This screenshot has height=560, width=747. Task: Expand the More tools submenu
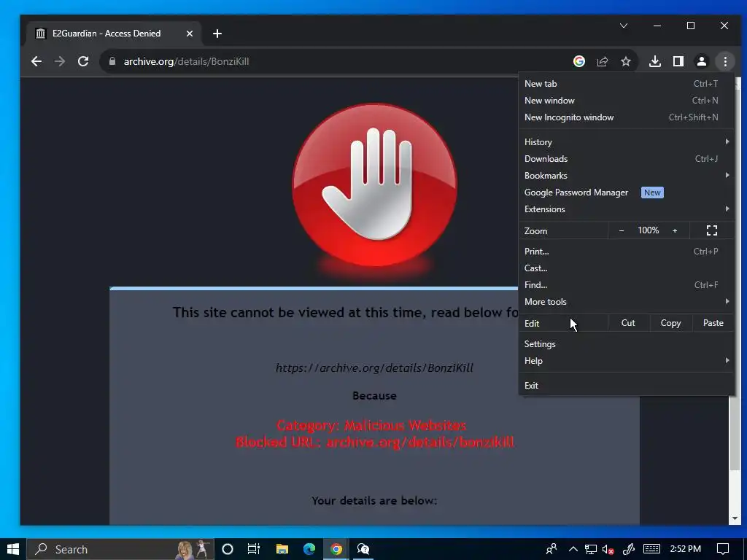coord(625,301)
